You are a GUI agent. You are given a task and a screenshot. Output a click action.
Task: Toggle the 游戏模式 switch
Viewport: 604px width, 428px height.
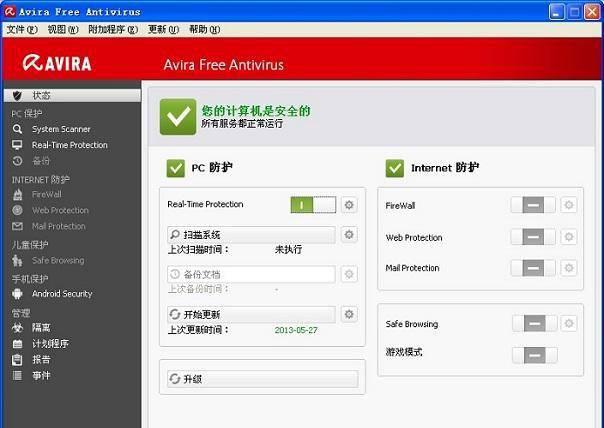[x=535, y=355]
